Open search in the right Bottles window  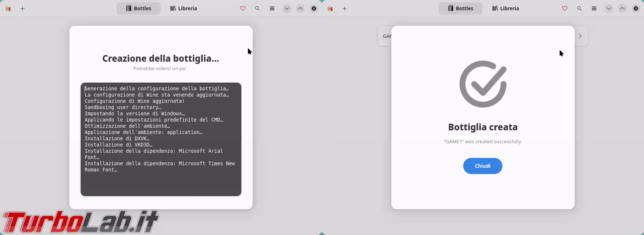(579, 8)
